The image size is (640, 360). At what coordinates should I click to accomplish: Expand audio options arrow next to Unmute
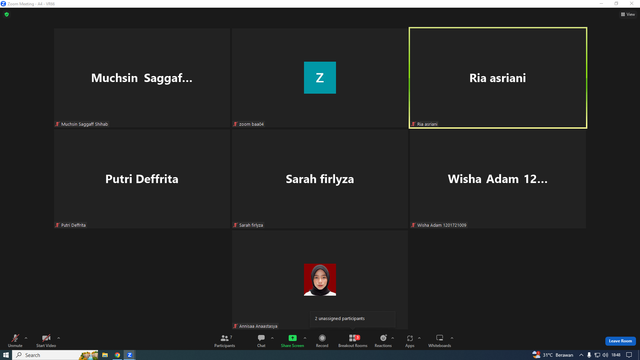pyautogui.click(x=26, y=338)
